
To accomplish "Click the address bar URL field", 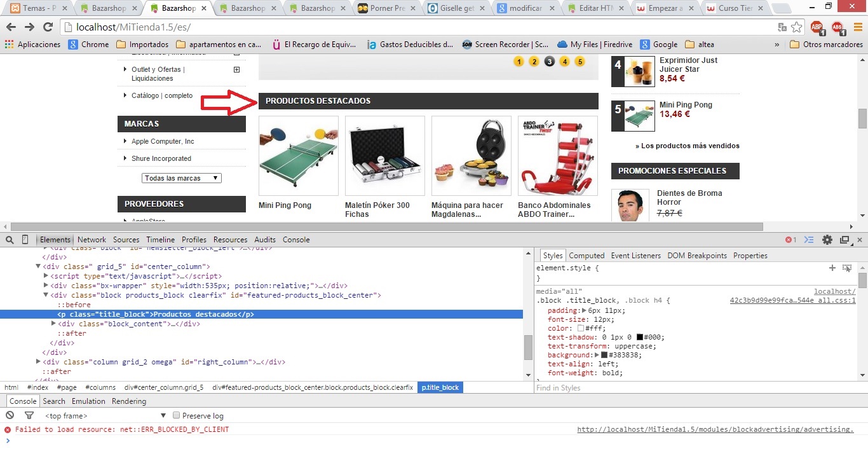I will [x=419, y=27].
